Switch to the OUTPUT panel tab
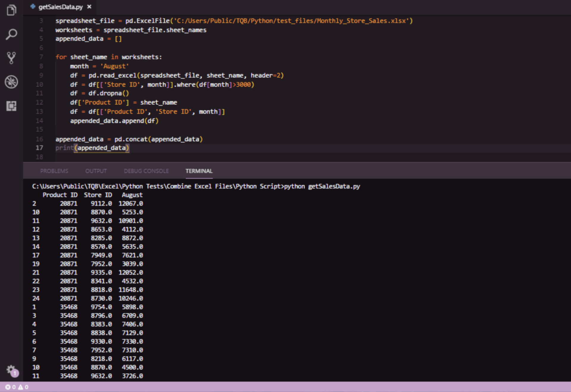 tap(96, 171)
